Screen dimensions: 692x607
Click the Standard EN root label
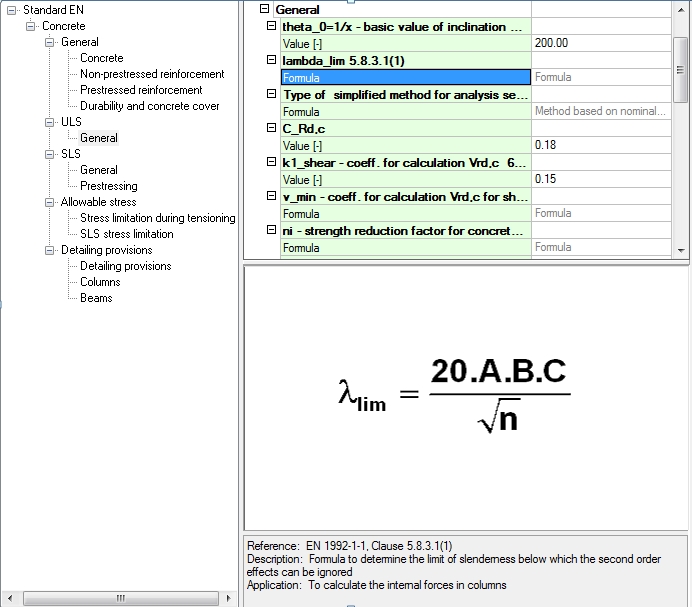(x=53, y=10)
